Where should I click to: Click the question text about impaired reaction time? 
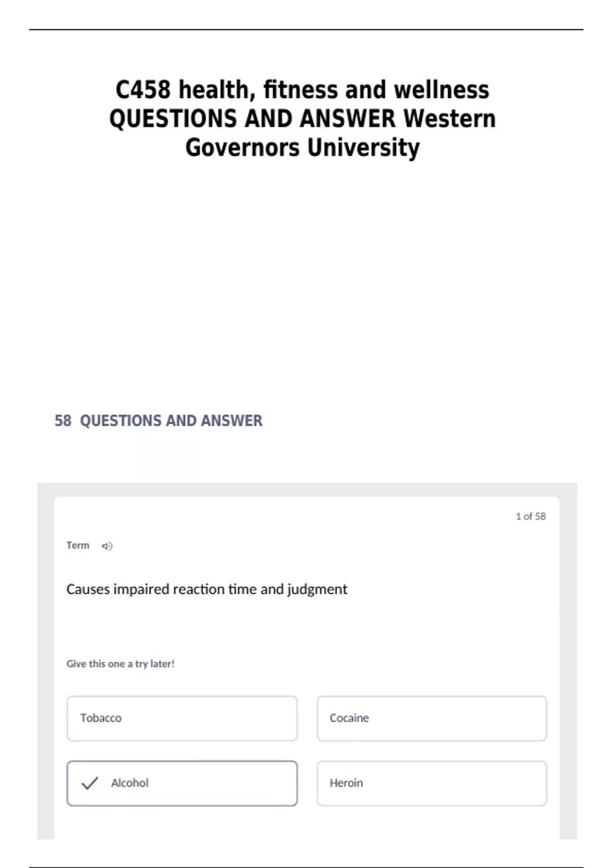(x=206, y=589)
